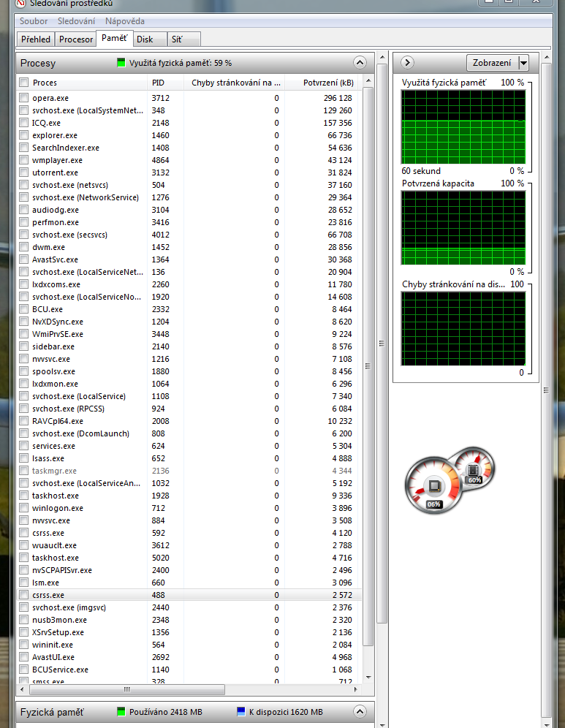Image resolution: width=565 pixels, height=728 pixels.
Task: Select the spoolsv.exe process row
Action: [189, 371]
